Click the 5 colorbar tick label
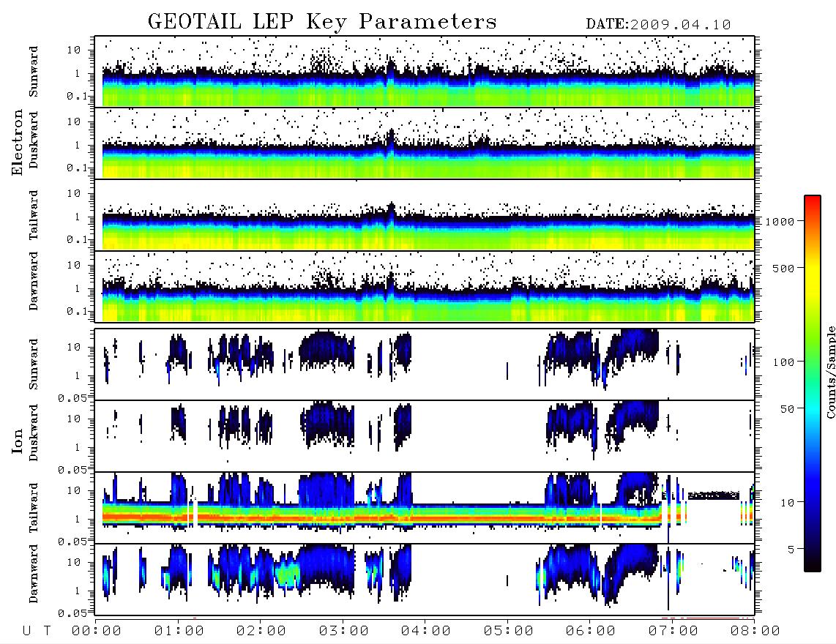The height and width of the screenshot is (644, 836). coord(791,549)
